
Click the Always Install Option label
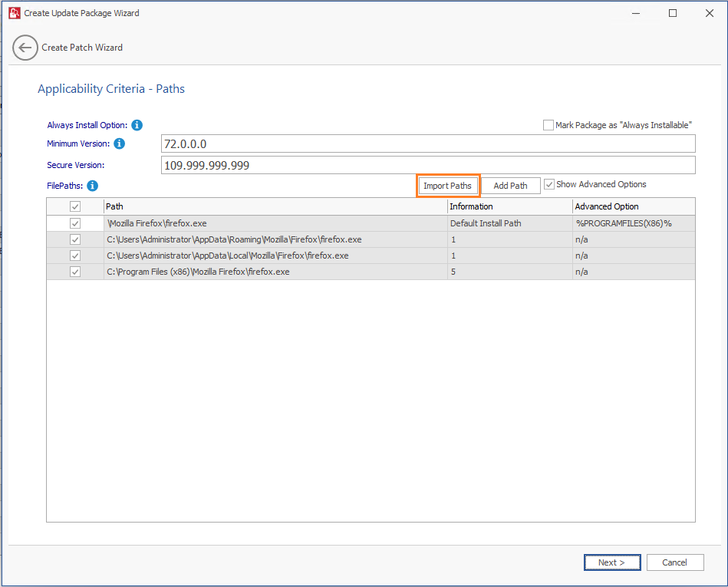(87, 125)
